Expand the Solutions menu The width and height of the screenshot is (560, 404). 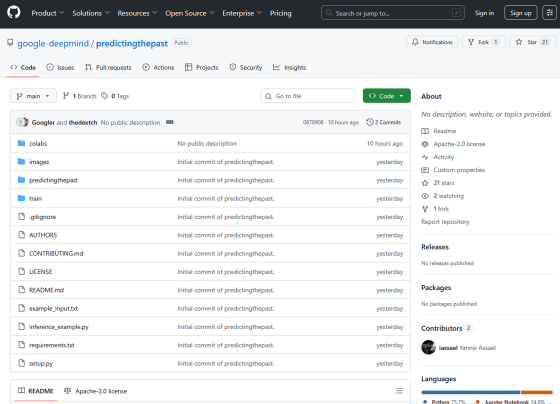91,13
